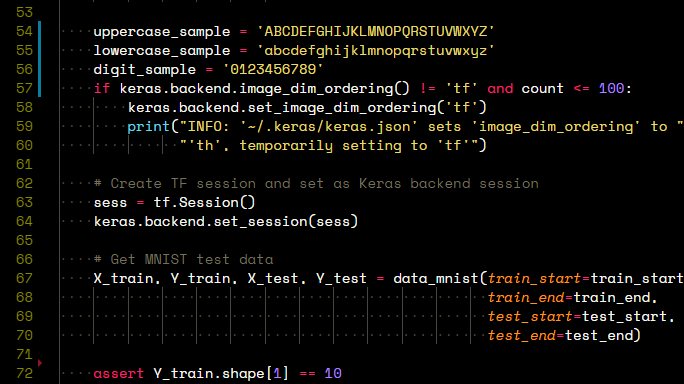The height and width of the screenshot is (384, 684).
Task: Click line number 67 in the gutter
Action: pos(24,278)
